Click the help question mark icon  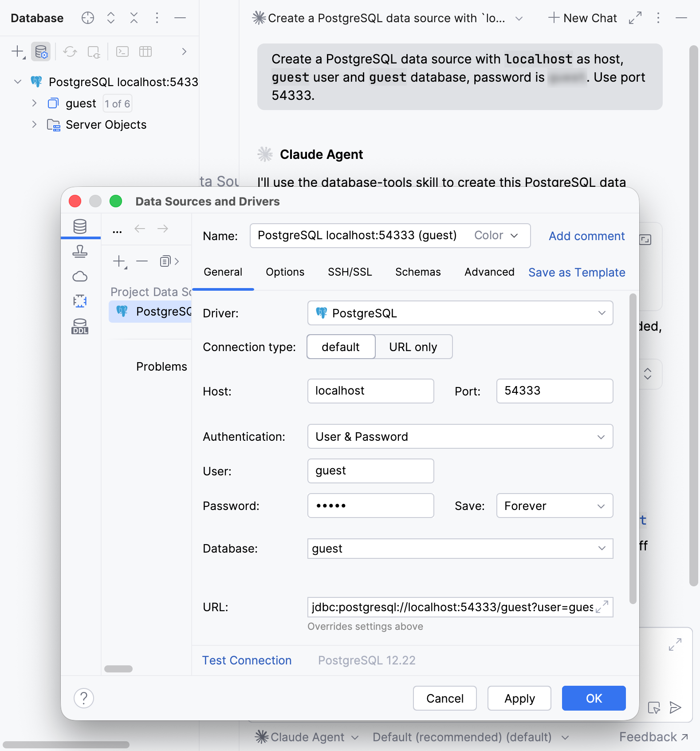pyautogui.click(x=84, y=698)
